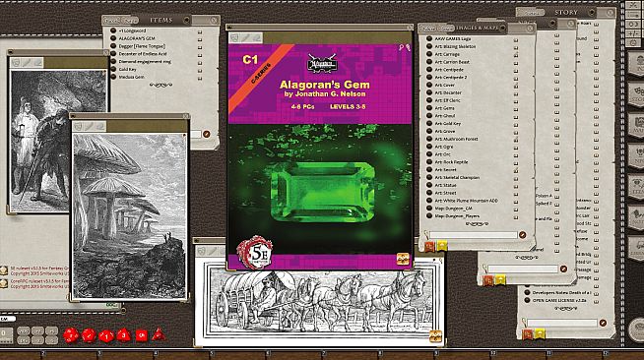This screenshot has height=360, width=644.
Task: Open link icon beside +1 Longsword item
Action: (x=113, y=30)
